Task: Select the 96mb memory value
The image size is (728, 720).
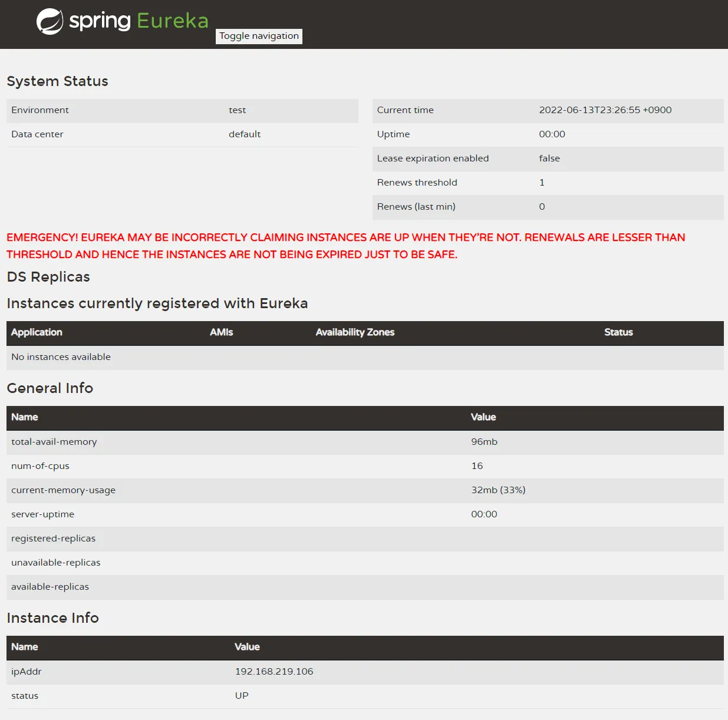Action: (x=485, y=442)
